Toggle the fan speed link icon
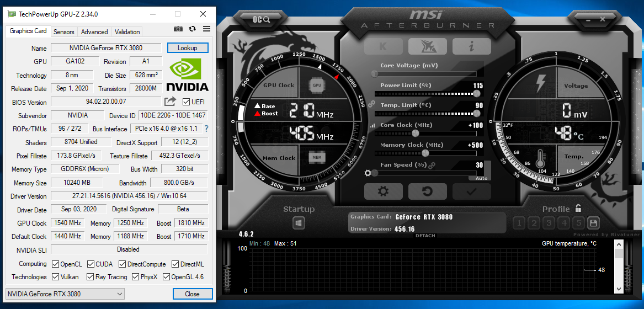The width and height of the screenshot is (644, 309). (x=432, y=165)
